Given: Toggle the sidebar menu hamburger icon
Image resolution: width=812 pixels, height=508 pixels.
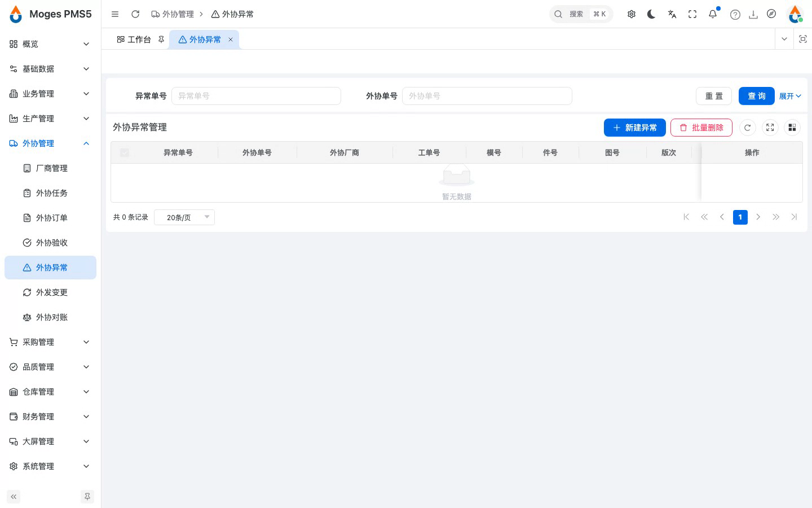Looking at the screenshot, I should click(x=115, y=14).
